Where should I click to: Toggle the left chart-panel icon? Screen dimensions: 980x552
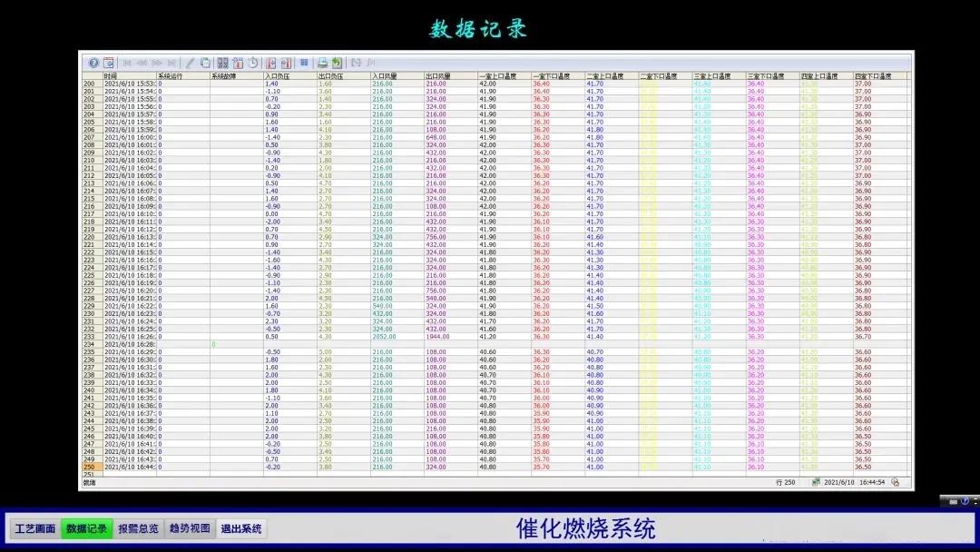pyautogui.click(x=355, y=64)
